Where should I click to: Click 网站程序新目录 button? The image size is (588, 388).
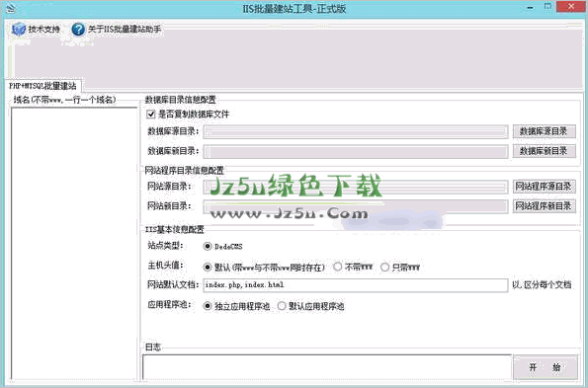[x=545, y=206]
